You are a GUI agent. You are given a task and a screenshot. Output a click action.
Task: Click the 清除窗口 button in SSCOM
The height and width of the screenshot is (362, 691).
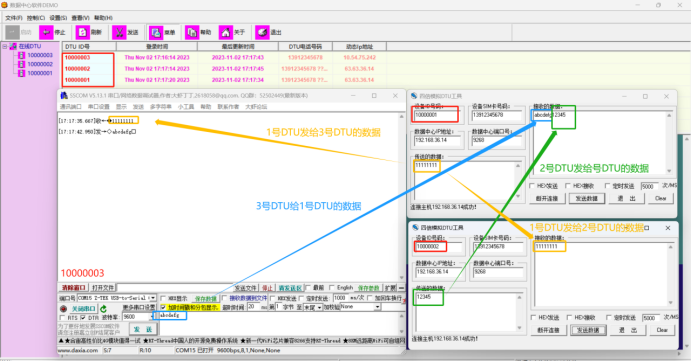[x=73, y=287]
